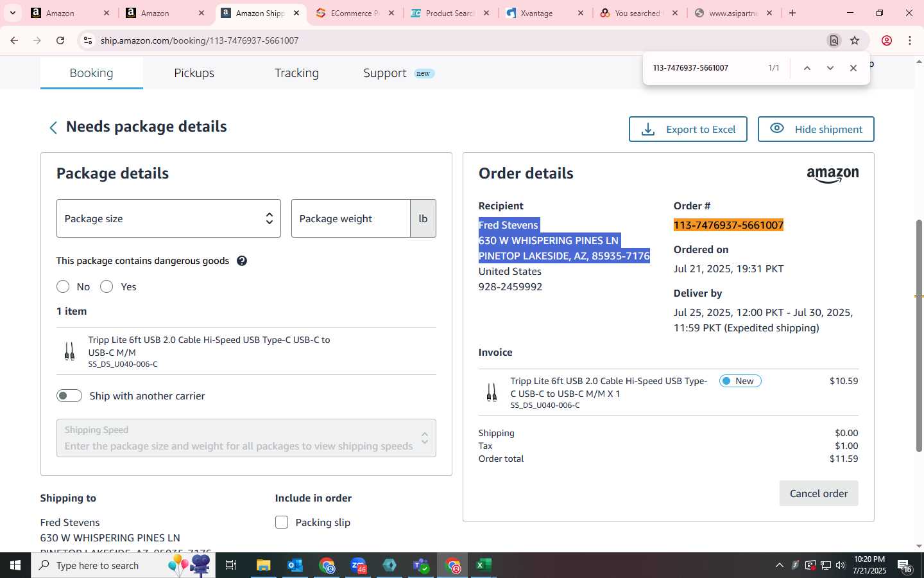
Task: Open Outlook from the taskbar
Action: [x=295, y=565]
